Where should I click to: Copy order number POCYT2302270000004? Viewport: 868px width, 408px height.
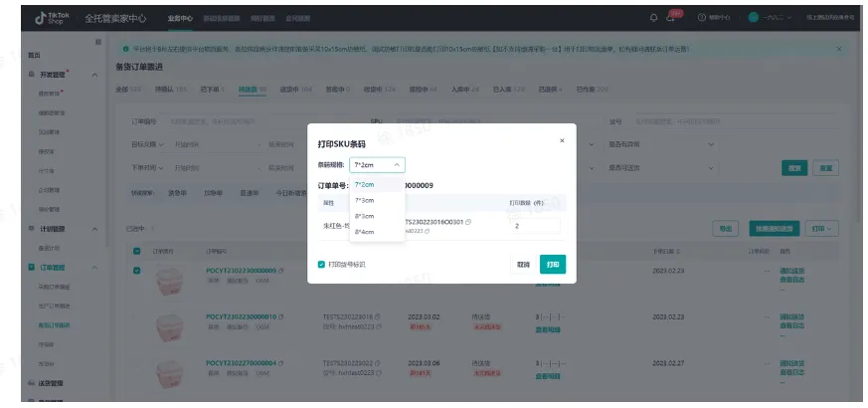[281, 363]
